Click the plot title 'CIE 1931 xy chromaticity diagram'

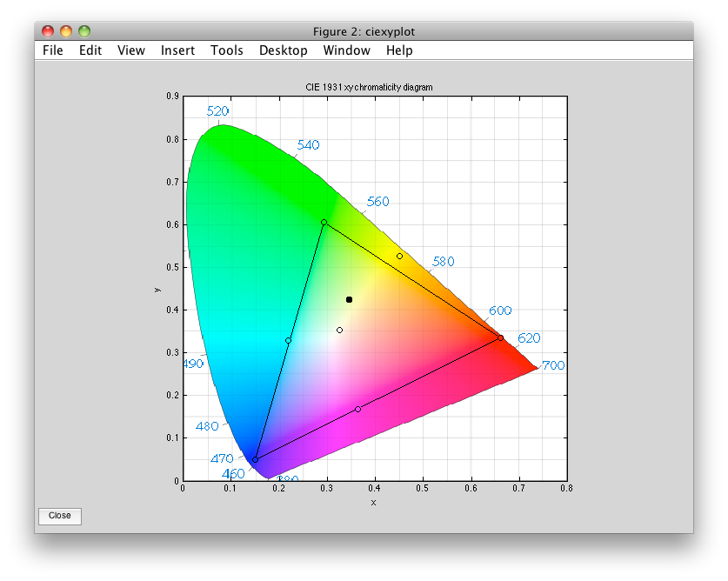(374, 88)
